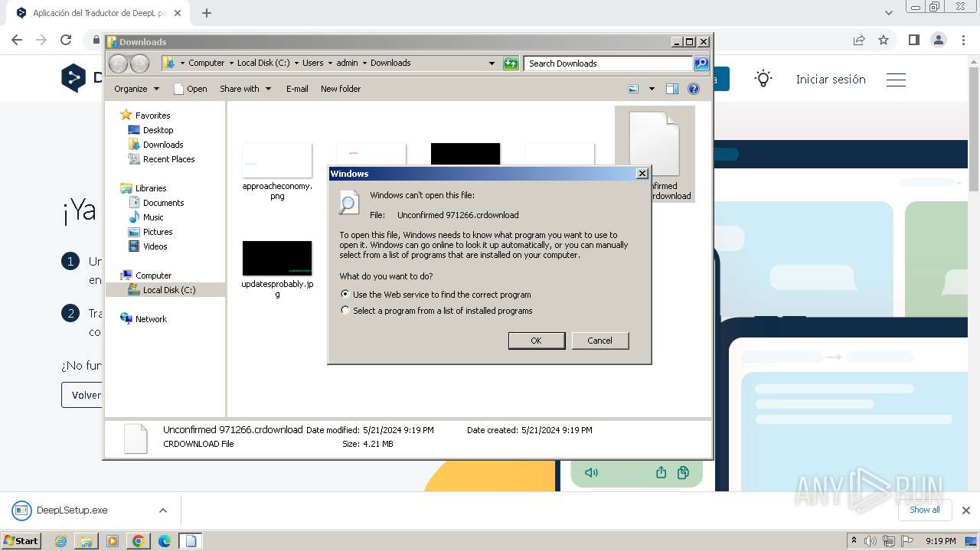Open Videos library
The width and height of the screenshot is (980, 551).
155,246
